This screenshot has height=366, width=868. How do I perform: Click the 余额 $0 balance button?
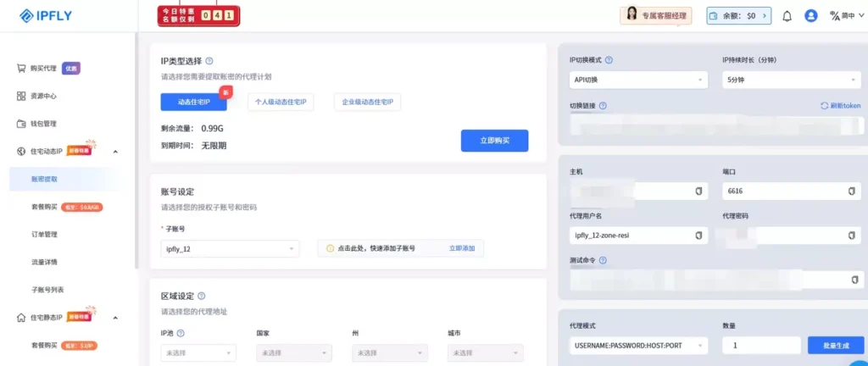point(739,16)
